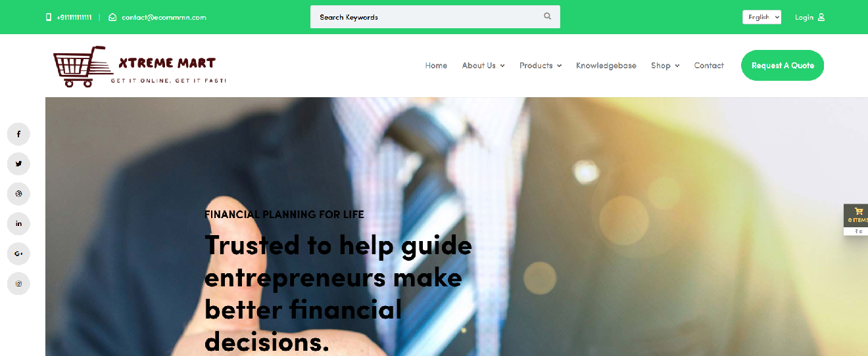Click the Xtreme Mart logo
The height and width of the screenshot is (356, 868).
tap(139, 66)
